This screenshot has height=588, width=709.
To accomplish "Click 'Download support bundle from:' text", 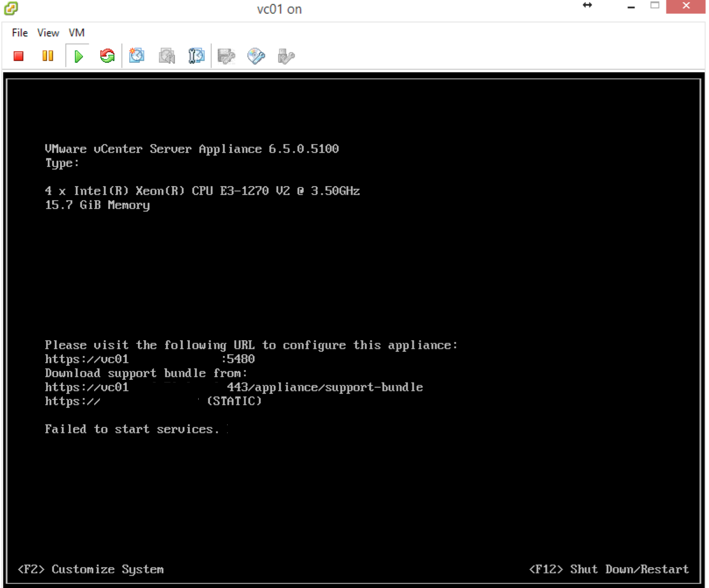I will pos(146,373).
